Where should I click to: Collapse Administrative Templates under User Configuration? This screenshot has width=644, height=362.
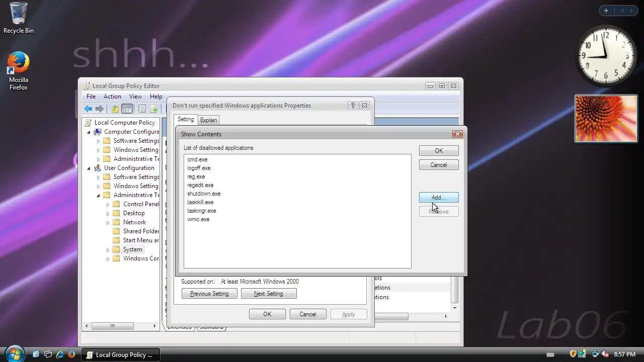click(x=99, y=195)
